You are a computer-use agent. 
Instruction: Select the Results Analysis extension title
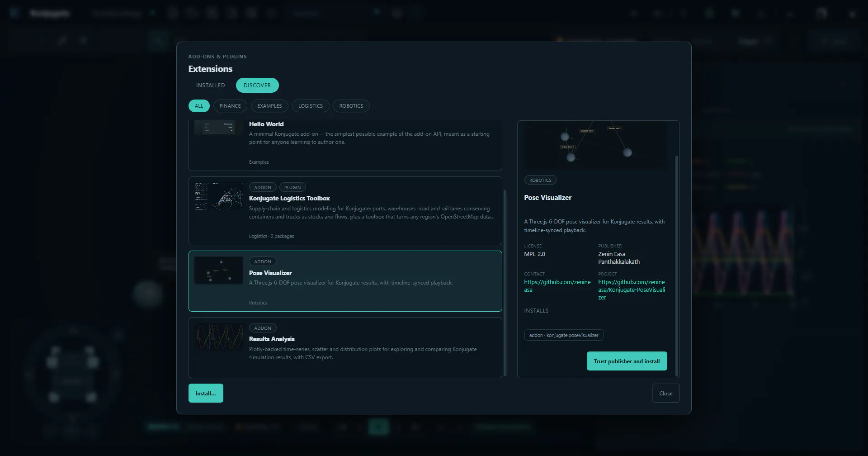point(272,339)
